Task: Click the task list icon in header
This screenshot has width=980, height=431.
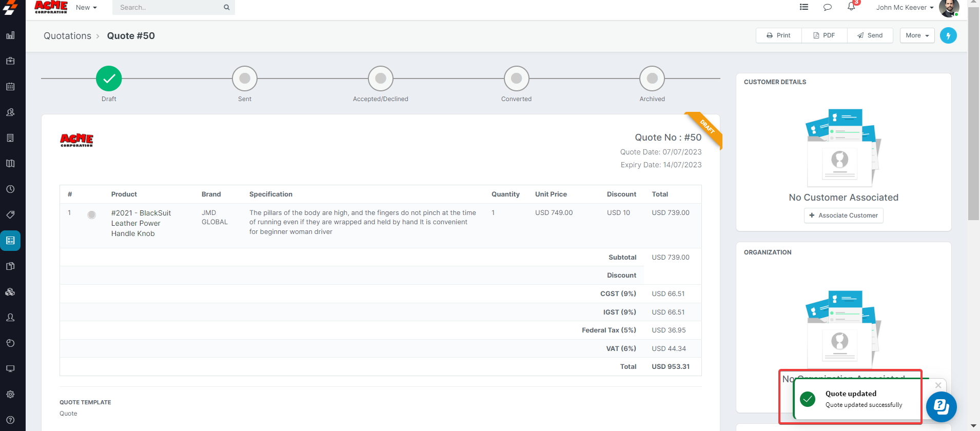Action: point(804,7)
